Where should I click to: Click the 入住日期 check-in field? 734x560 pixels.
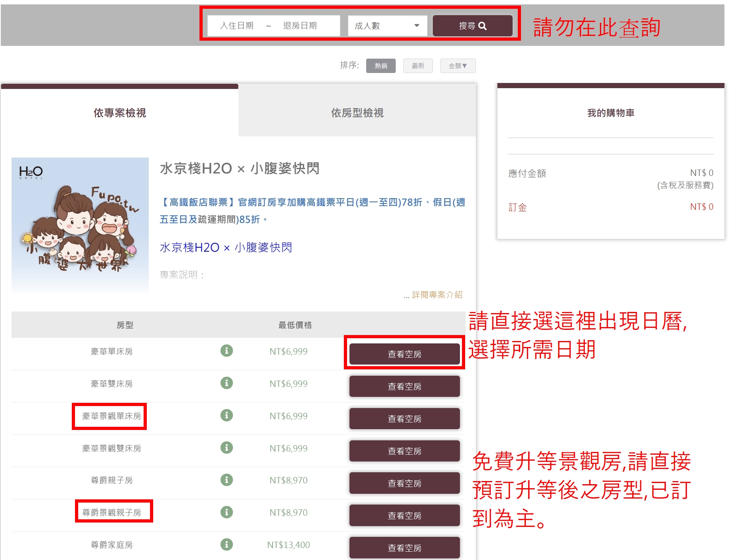coord(237,26)
